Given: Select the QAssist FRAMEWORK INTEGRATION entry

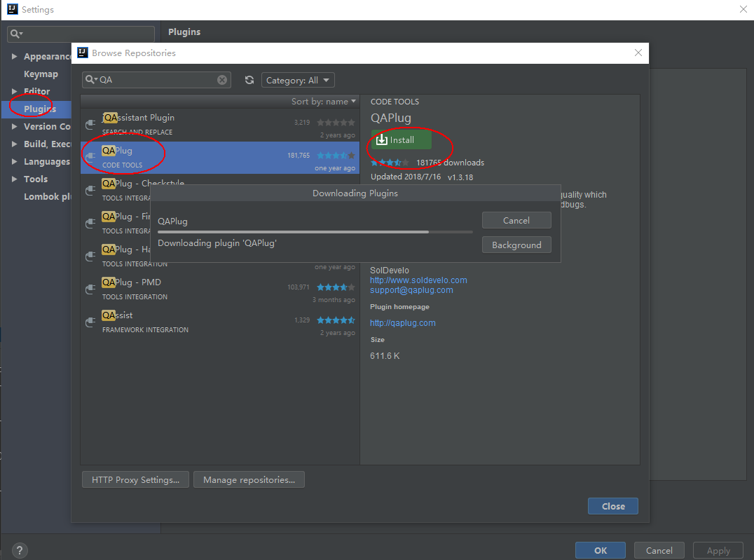Looking at the screenshot, I should coord(220,322).
